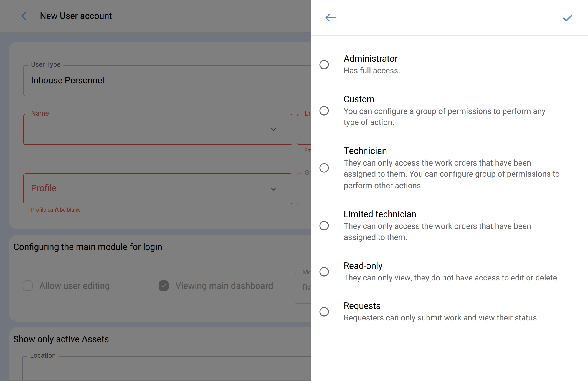Click the Limited technician title label
This screenshot has height=381, width=588.
(x=380, y=214)
